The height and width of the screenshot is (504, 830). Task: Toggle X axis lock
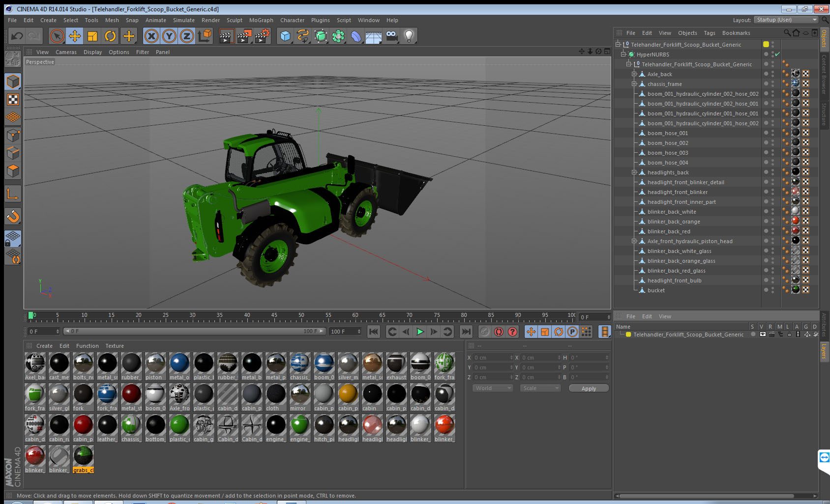coord(151,36)
